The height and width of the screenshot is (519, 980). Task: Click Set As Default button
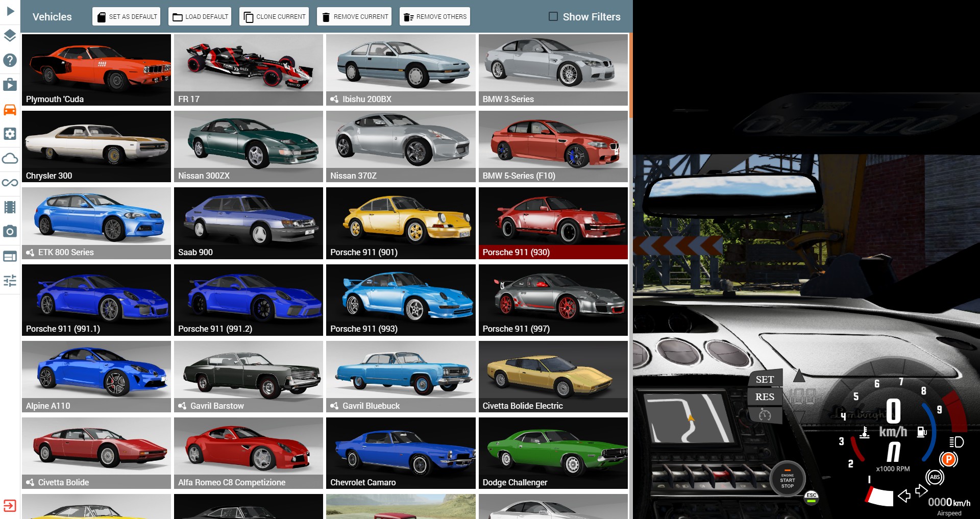[127, 16]
